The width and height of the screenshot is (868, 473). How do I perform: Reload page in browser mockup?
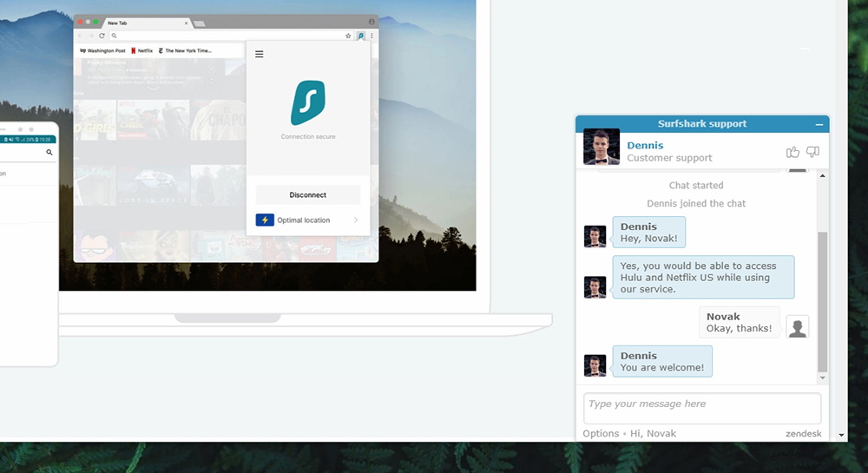[102, 36]
